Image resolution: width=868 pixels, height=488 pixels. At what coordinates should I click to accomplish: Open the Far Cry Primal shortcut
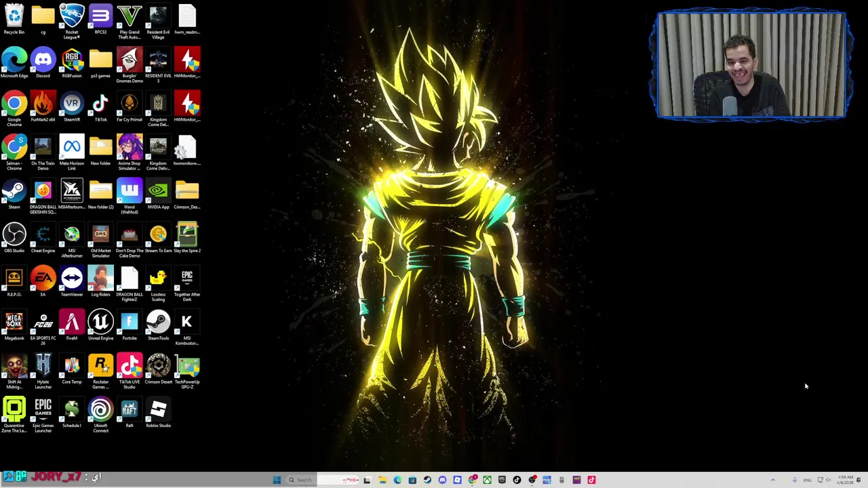point(129,107)
